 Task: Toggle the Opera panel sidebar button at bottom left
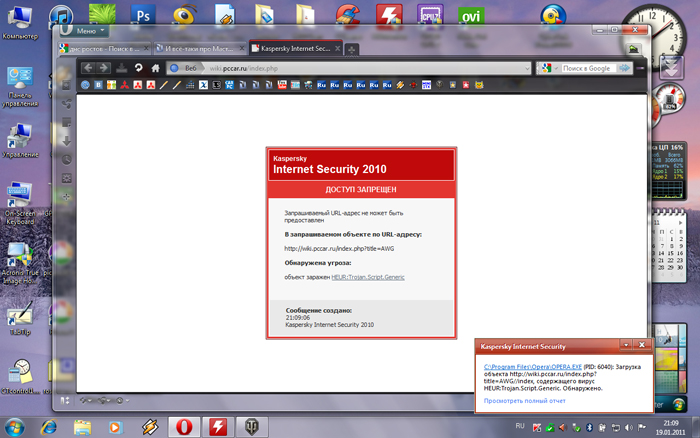65,400
